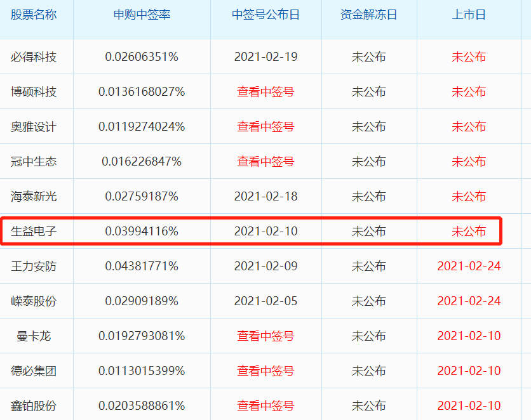
Task: Click rate value 0.02606351%
Action: (142, 57)
